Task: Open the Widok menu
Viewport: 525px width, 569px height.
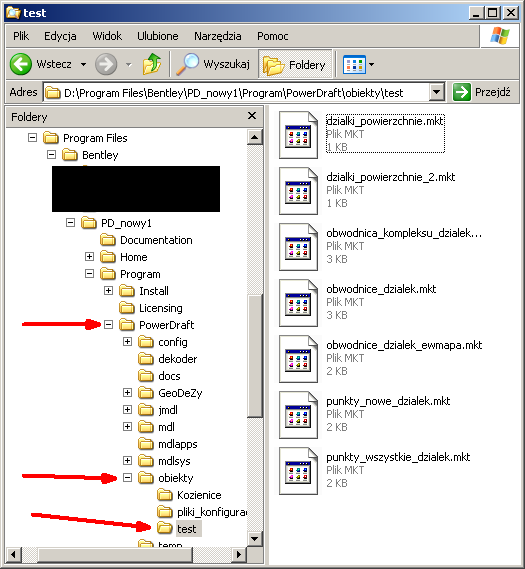Action: [107, 36]
